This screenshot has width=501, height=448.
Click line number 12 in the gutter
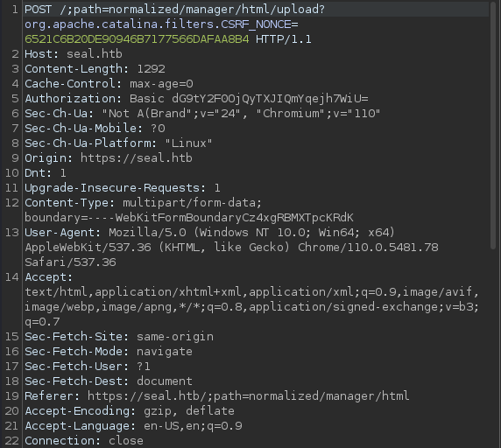tap(12, 203)
